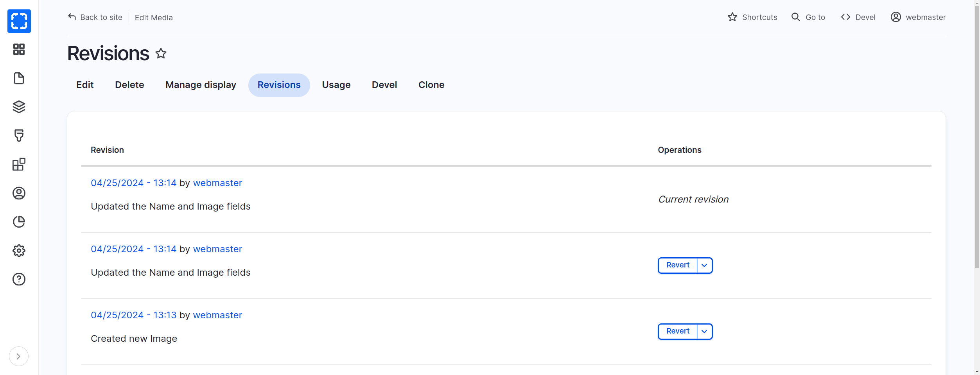Open the Reports chart icon in sidebar
The image size is (980, 375).
19,222
